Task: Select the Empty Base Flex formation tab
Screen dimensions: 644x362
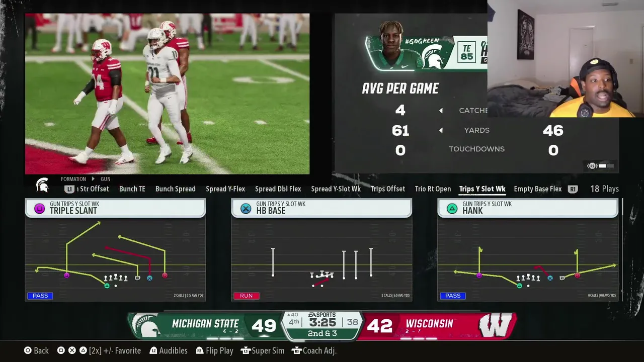Action: tap(538, 189)
